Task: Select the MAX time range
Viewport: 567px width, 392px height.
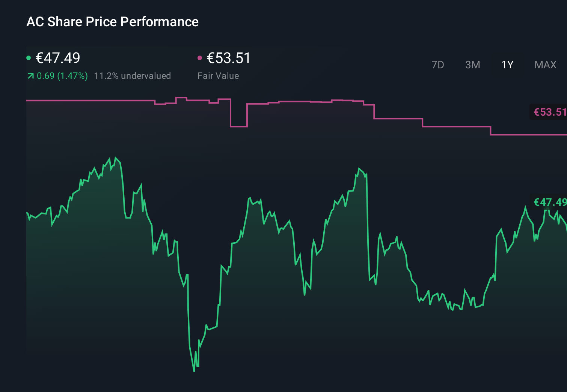Action: (x=545, y=65)
